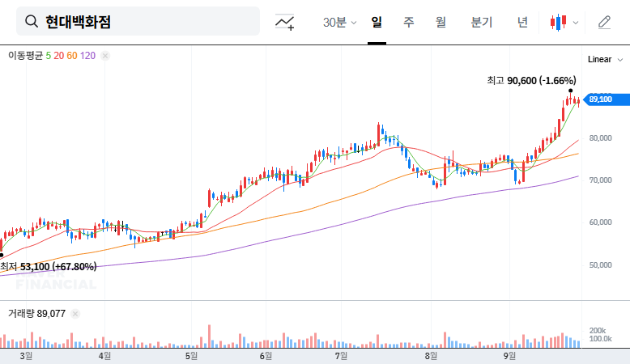
Task: Focus the 현대백화점 search field
Action: [138, 21]
